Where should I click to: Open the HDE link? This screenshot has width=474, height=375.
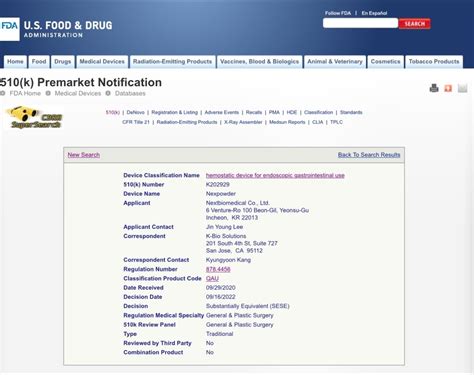point(292,112)
